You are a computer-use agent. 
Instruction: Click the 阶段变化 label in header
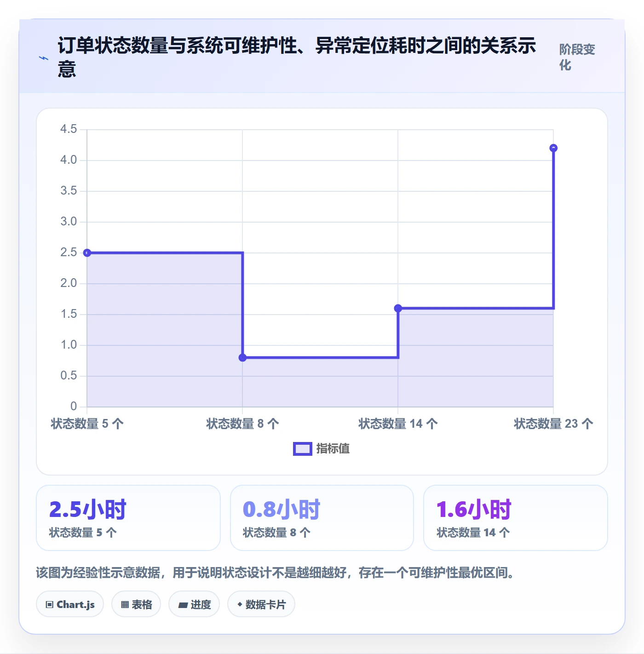pyautogui.click(x=577, y=57)
